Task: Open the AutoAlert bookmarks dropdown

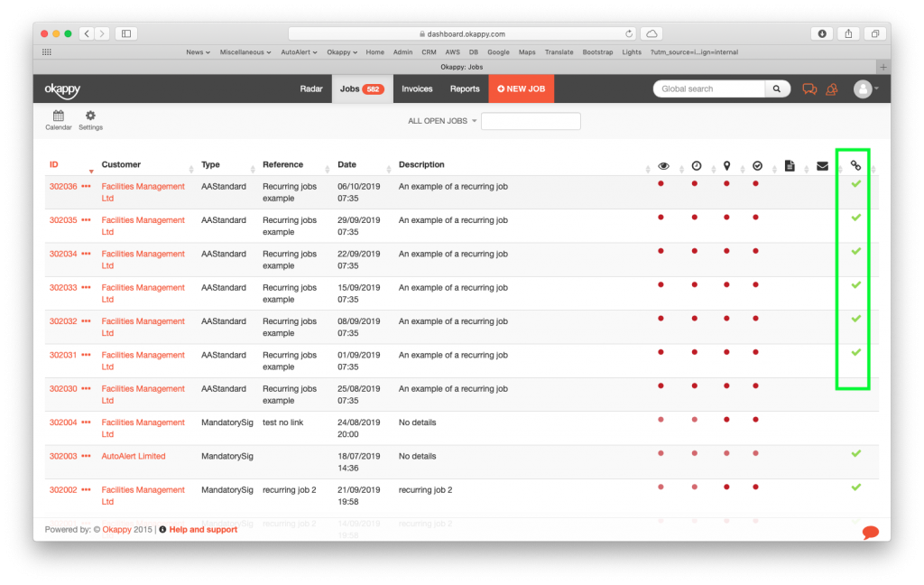Action: [299, 51]
